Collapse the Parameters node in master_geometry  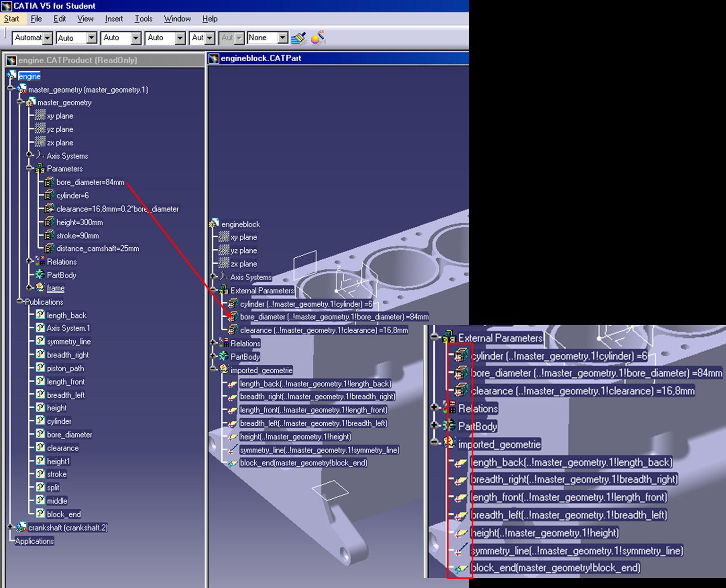[x=30, y=169]
